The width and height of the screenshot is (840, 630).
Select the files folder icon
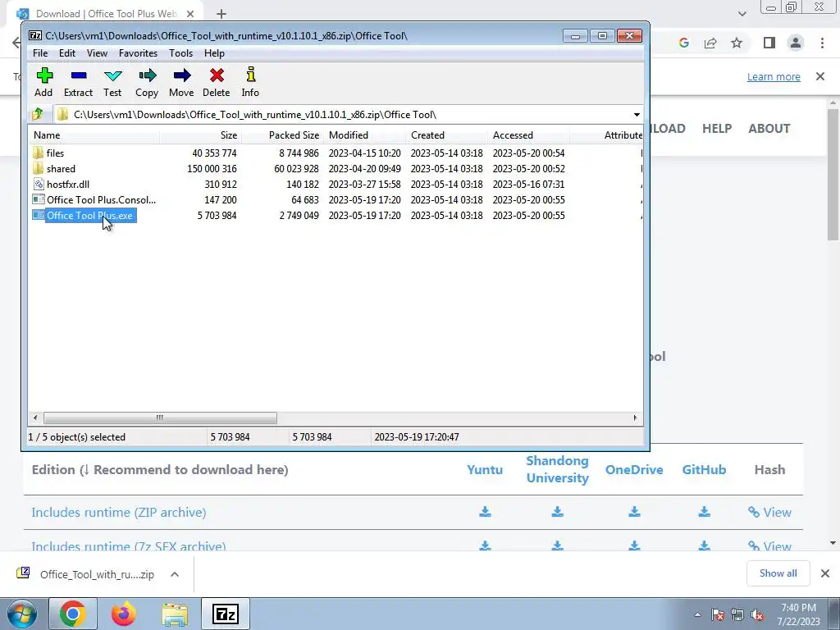(38, 153)
